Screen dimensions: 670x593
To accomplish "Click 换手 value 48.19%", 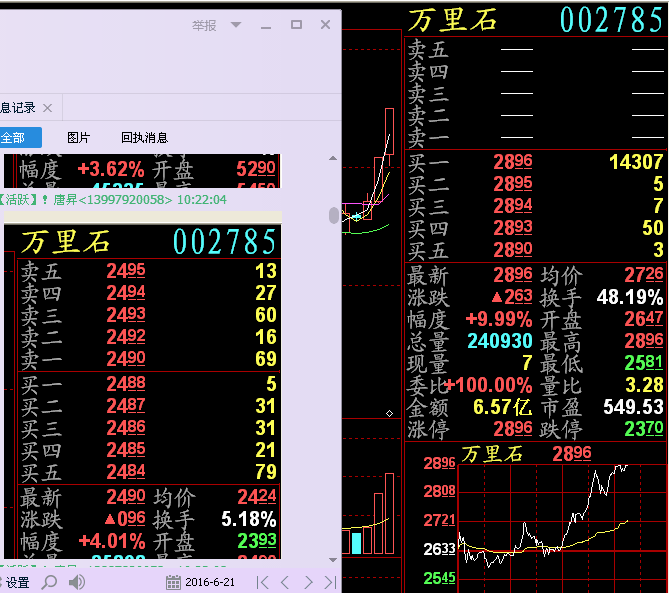I will 630,297.
